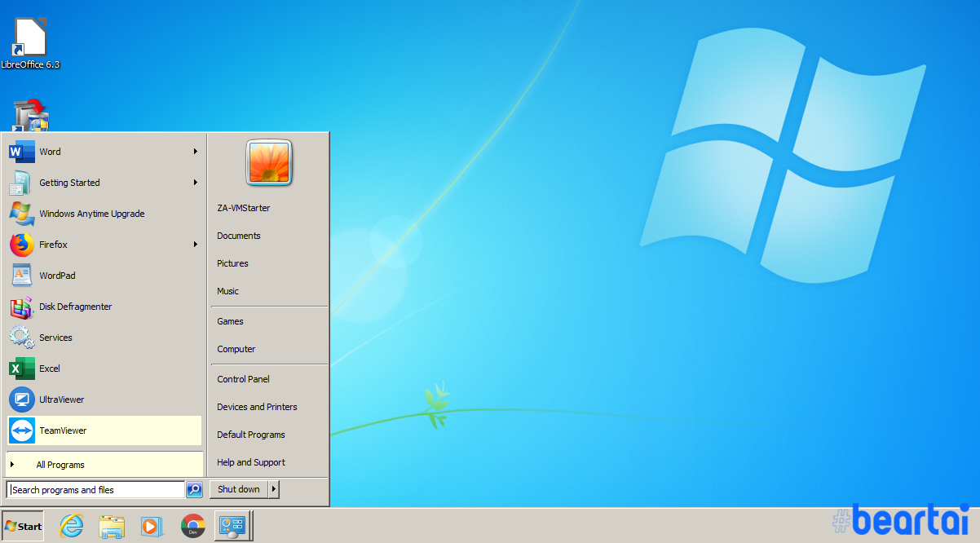Launch TeamViewer
This screenshot has height=543, width=980.
pyautogui.click(x=104, y=430)
